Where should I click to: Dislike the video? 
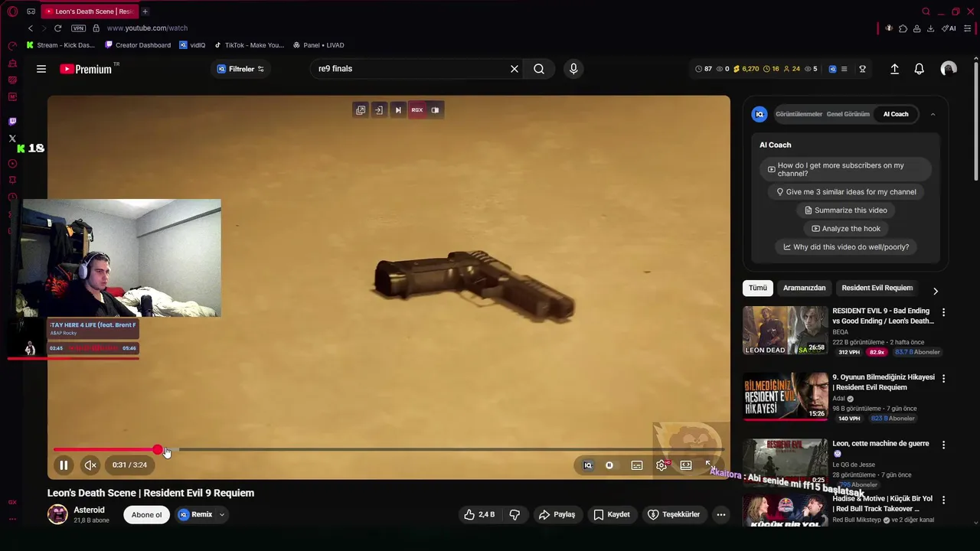point(514,515)
